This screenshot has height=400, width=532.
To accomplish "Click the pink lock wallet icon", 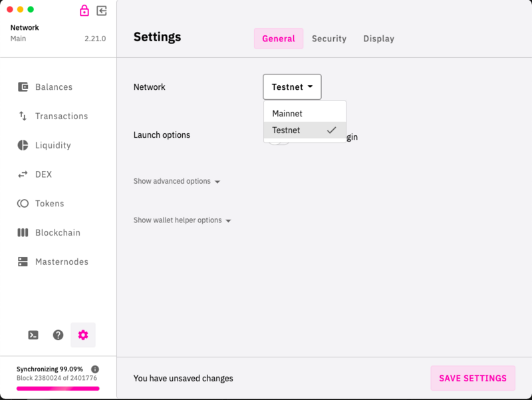I will point(84,11).
